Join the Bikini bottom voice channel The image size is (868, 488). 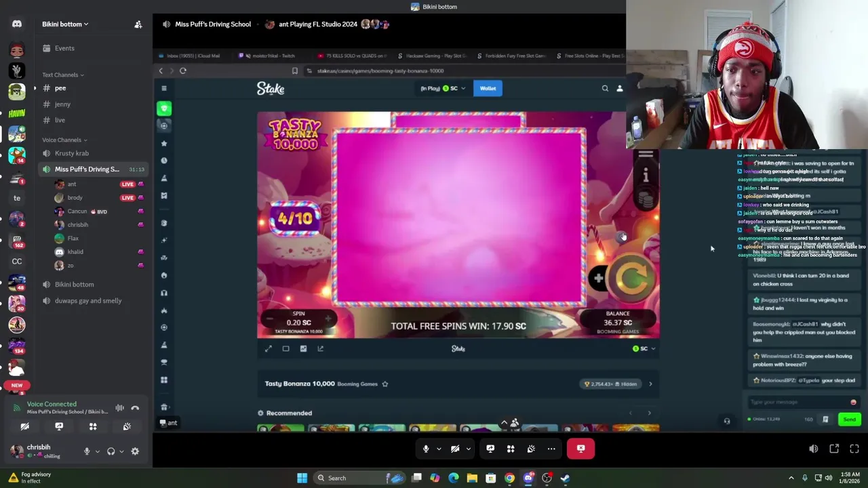(92, 285)
